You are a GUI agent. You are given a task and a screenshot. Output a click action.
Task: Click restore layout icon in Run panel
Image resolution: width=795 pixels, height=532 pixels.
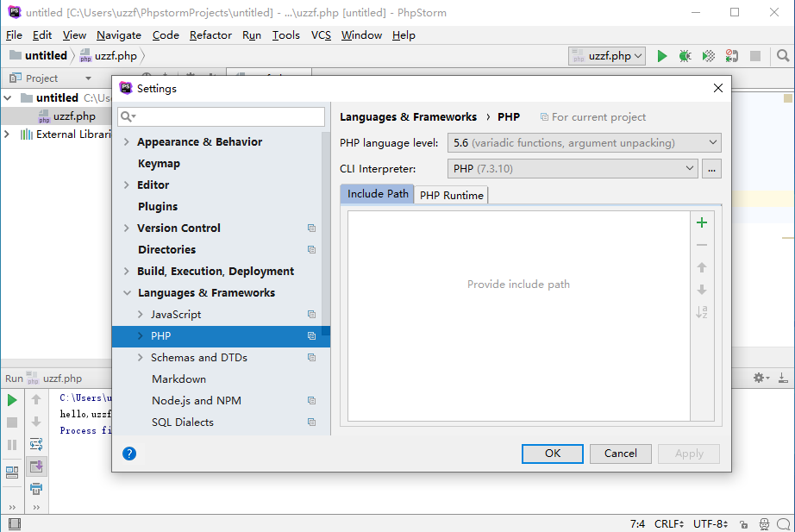[12, 473]
